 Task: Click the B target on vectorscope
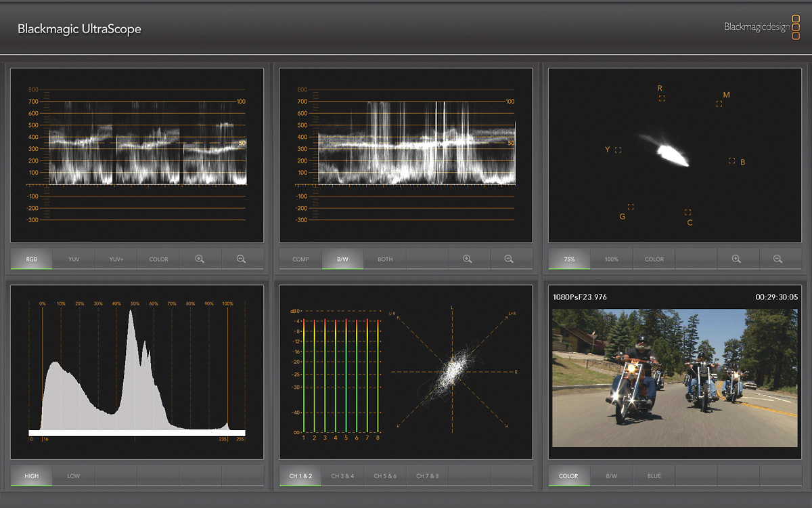[731, 161]
